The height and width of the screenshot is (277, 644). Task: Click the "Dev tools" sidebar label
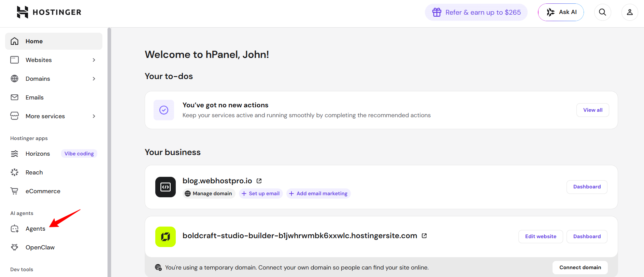pos(22,270)
